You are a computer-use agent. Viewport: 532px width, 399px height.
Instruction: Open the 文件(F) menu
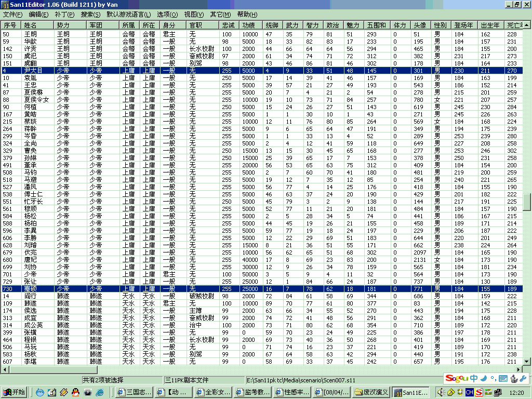(x=12, y=15)
